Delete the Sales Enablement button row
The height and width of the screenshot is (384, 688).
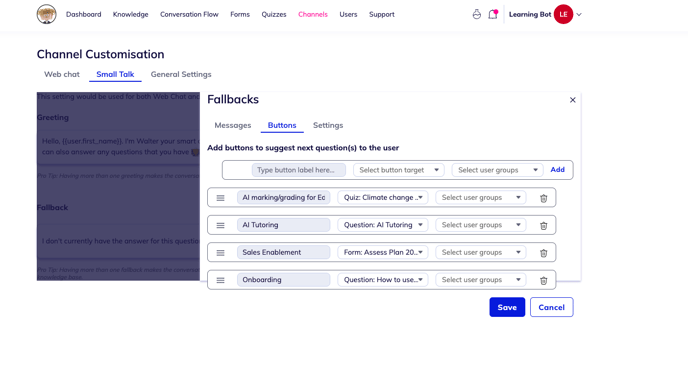coord(544,253)
